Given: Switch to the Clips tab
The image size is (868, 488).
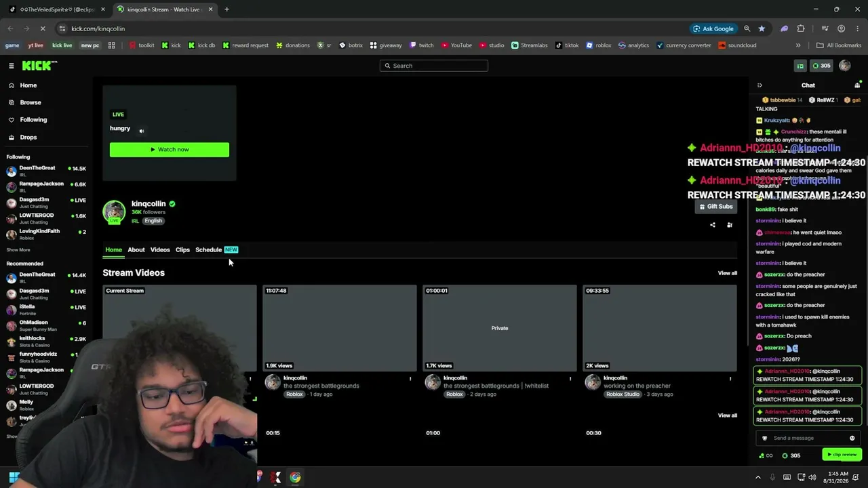Looking at the screenshot, I should 182,250.
